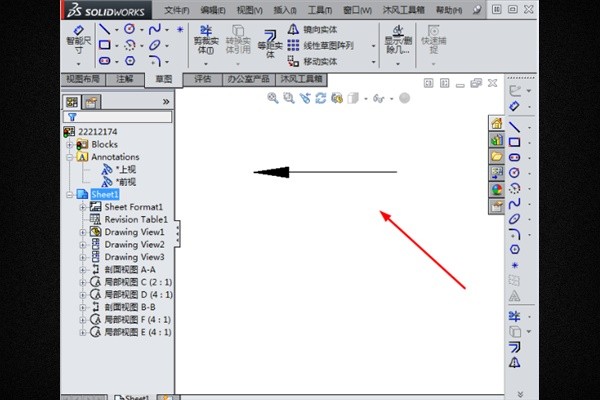Open the File Explorer folder task pane tab
This screenshot has width=600, height=400.
click(497, 156)
